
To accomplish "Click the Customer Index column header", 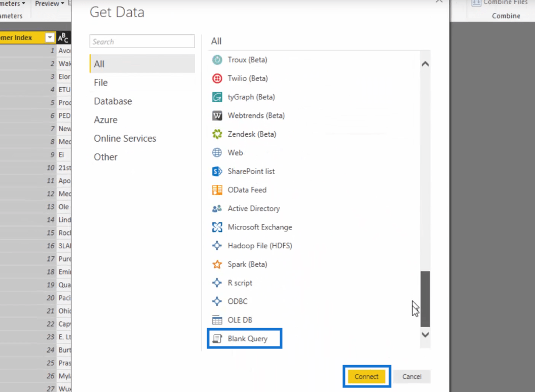I will coord(28,37).
